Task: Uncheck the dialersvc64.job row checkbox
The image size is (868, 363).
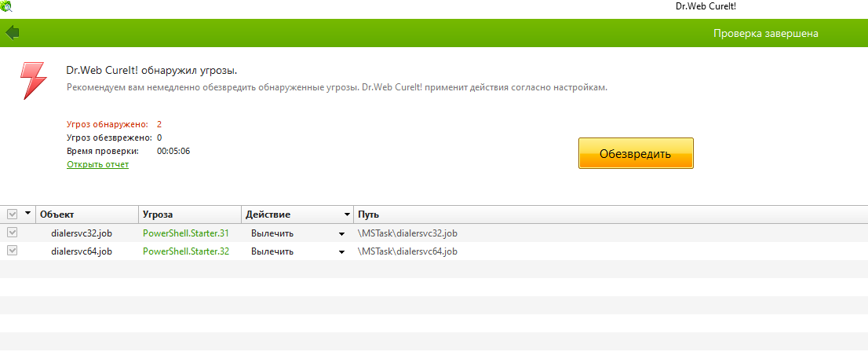Action: point(13,251)
